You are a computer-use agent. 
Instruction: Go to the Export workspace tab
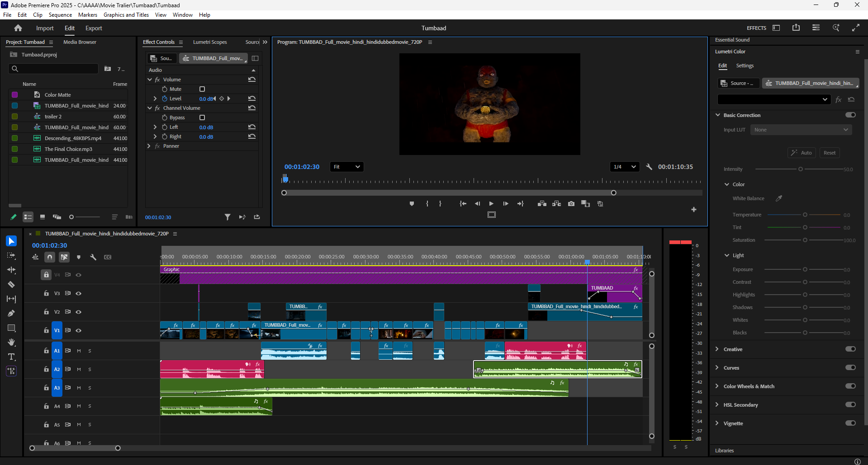click(x=94, y=28)
